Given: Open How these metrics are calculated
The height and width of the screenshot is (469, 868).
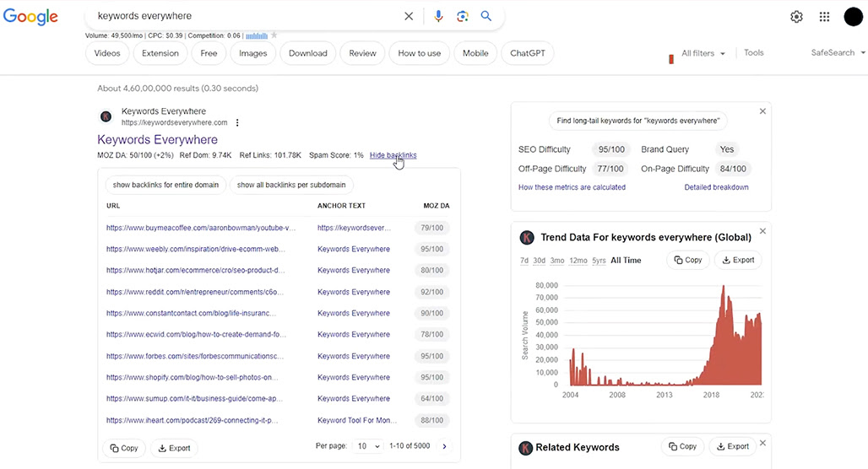Looking at the screenshot, I should [572, 187].
